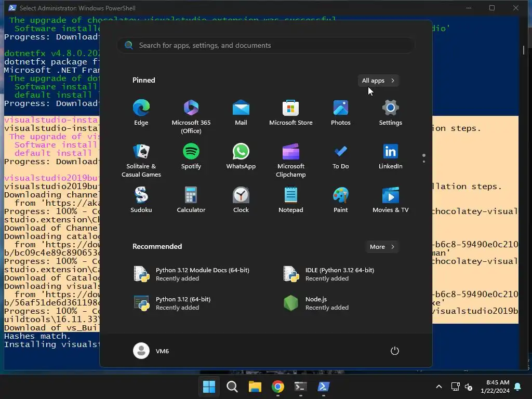Image resolution: width=532 pixels, height=399 pixels.
Task: Switch to Terminal app on taskbar
Action: pos(301,387)
